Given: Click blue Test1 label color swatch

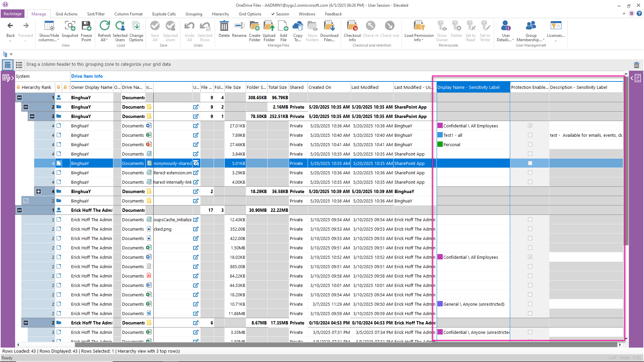Looking at the screenshot, I should (x=440, y=135).
